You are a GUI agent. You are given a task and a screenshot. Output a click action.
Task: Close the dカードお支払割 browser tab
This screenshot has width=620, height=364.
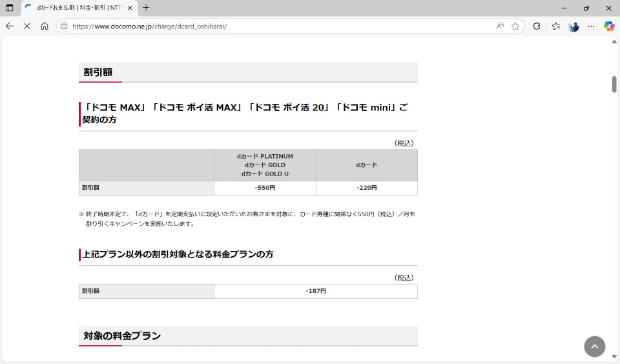(130, 8)
